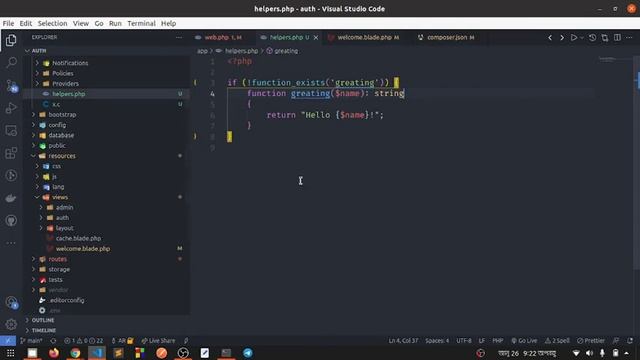640x360 pixels.
Task: Open the .editorconfig file
Action: point(67,300)
